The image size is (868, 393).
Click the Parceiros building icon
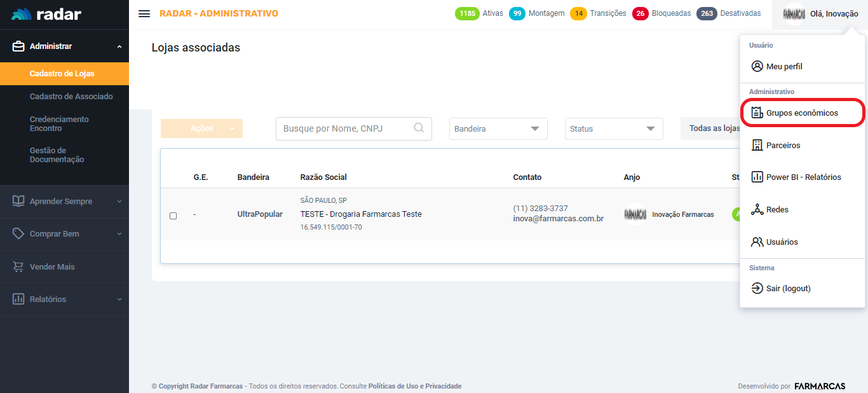point(757,145)
